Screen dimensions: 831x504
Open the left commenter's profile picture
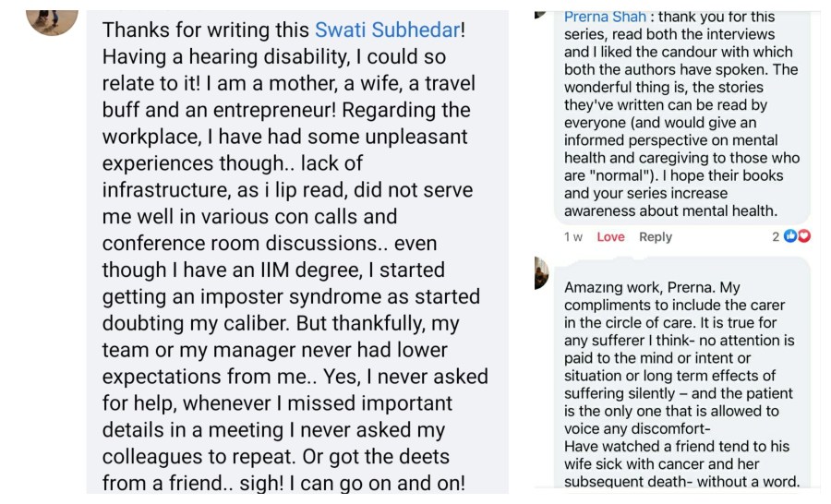pyautogui.click(x=52, y=18)
